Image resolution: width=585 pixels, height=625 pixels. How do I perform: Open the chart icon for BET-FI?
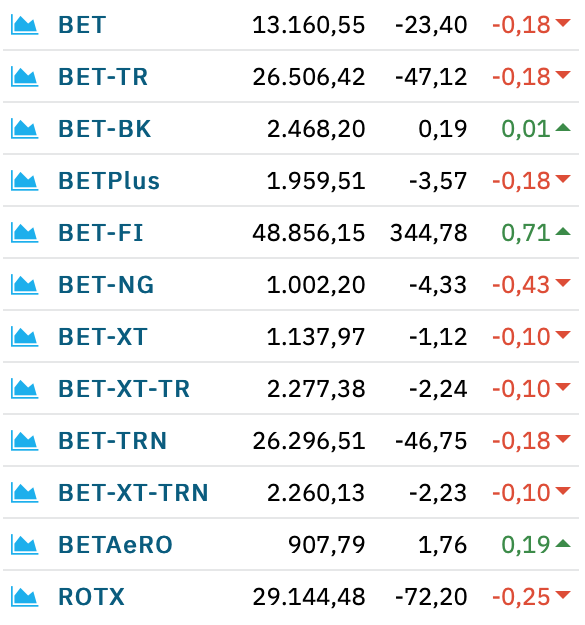[24, 233]
